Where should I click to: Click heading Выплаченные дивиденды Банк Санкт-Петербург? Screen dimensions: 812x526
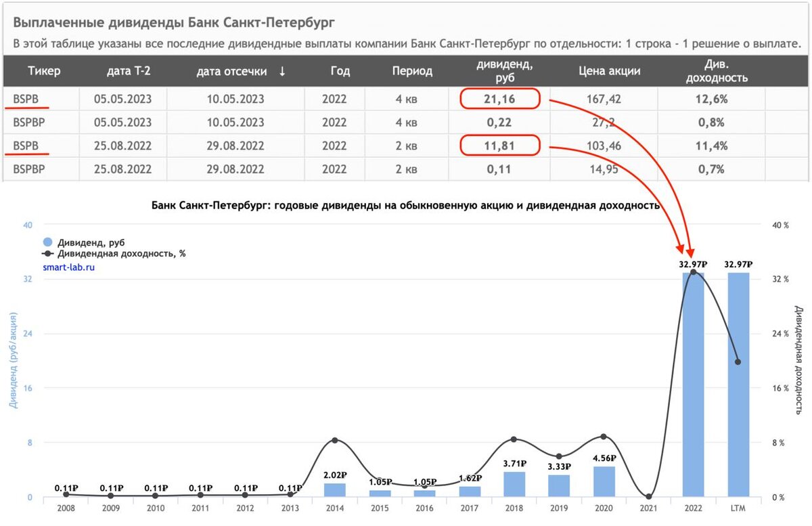tap(175, 23)
